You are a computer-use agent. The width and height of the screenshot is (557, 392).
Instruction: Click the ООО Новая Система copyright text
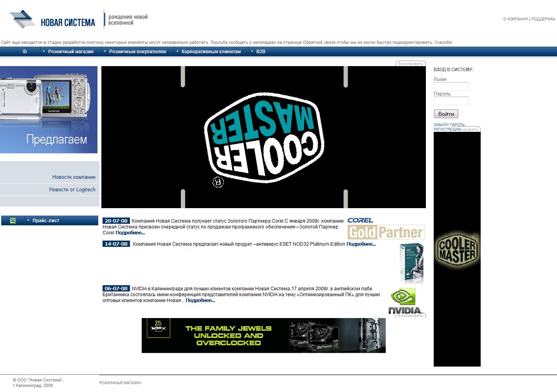(38, 383)
